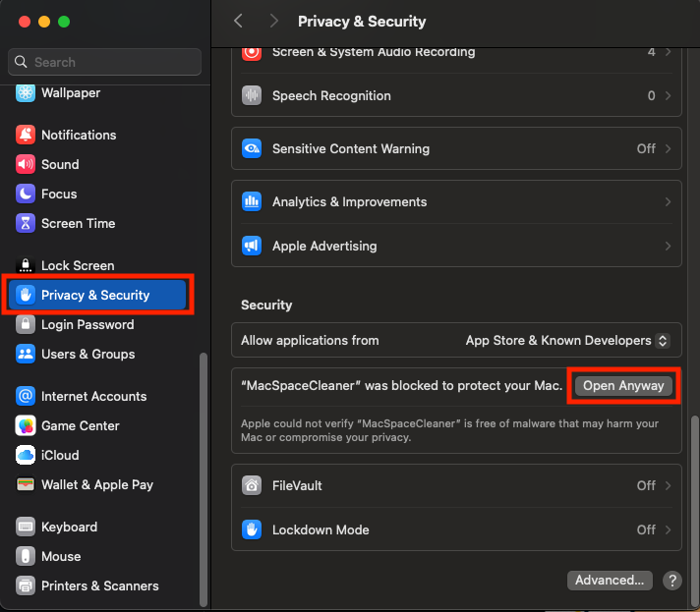The height and width of the screenshot is (612, 700).
Task: Click Open Anyway for MacSpaceCleaner
Action: pos(623,385)
